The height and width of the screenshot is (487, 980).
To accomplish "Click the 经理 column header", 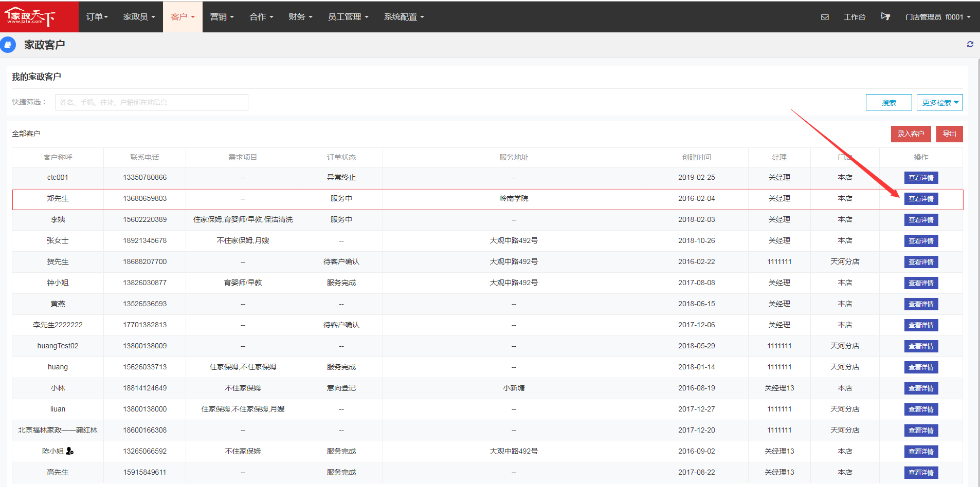I will [779, 157].
